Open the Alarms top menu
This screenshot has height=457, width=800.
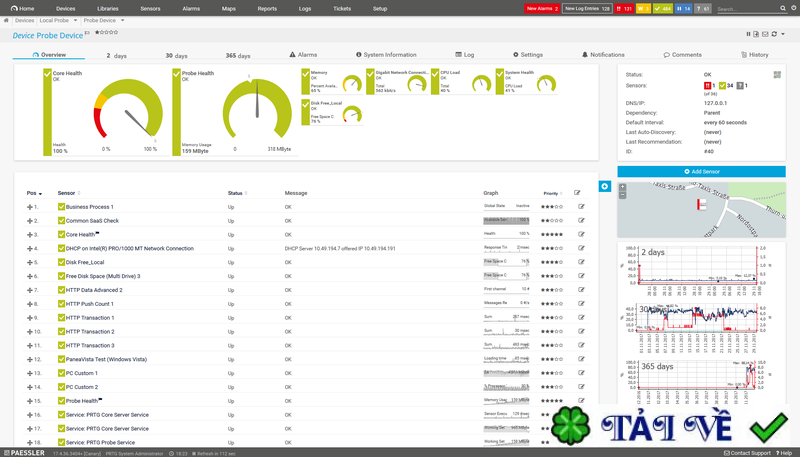coord(190,9)
